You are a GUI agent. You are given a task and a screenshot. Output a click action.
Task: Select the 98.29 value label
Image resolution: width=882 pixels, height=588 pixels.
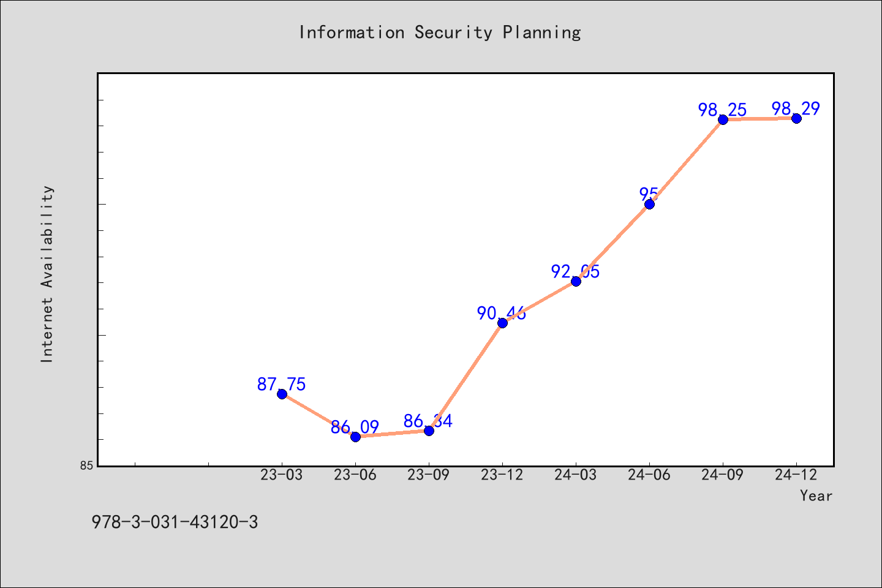coord(796,108)
